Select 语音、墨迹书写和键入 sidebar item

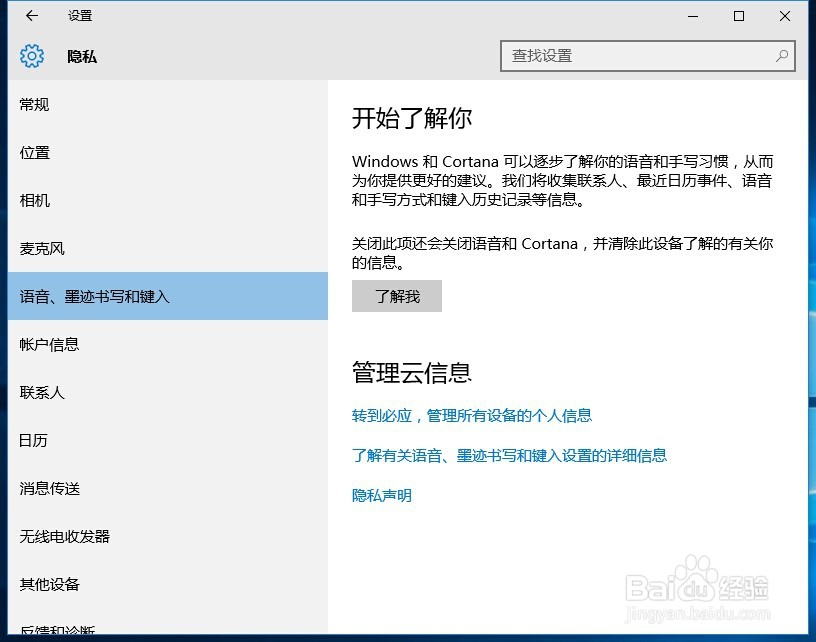(x=168, y=296)
